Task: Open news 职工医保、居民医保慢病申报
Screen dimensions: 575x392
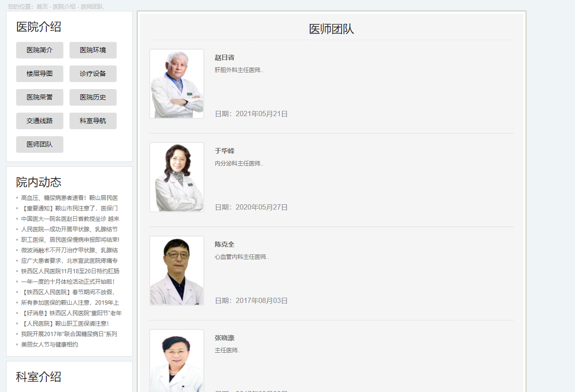Action: pos(70,240)
